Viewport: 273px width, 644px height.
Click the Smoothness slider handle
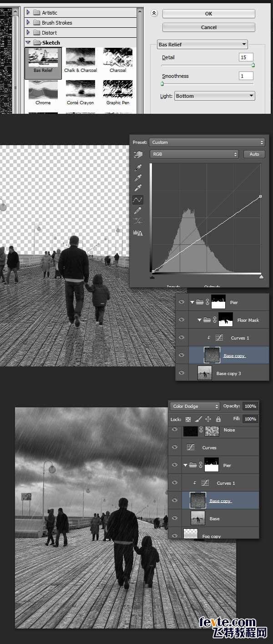coord(162,84)
